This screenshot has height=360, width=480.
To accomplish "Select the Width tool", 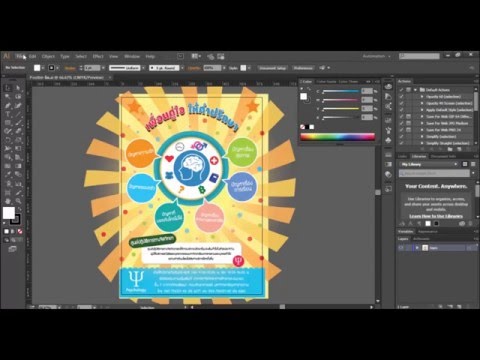I will 8,149.
